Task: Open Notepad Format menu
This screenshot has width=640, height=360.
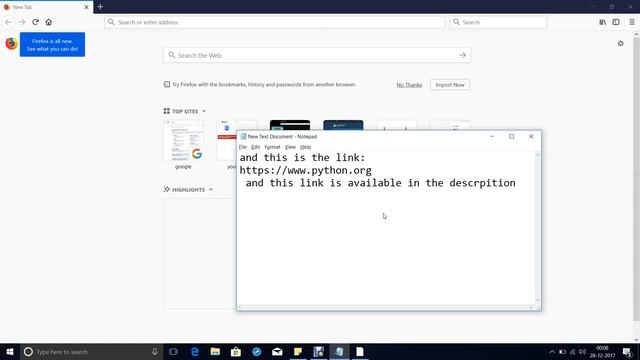Action: pos(272,147)
